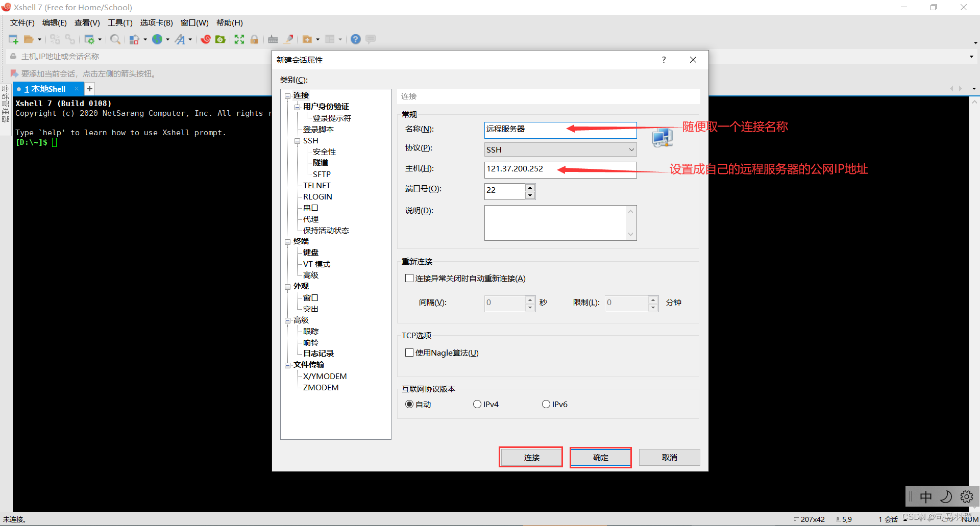Click the 中 language indicator in IME bar

coord(926,496)
